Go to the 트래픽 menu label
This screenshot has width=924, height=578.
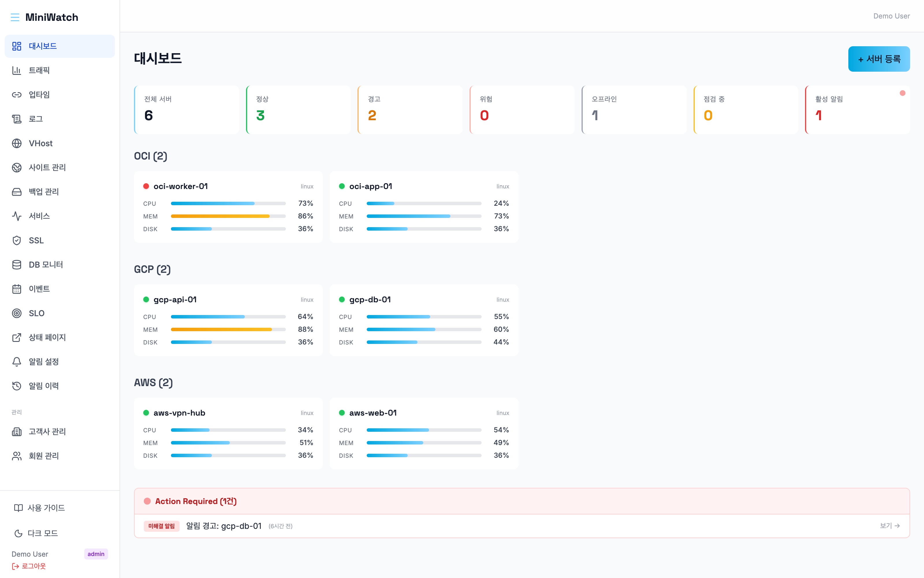pos(39,70)
